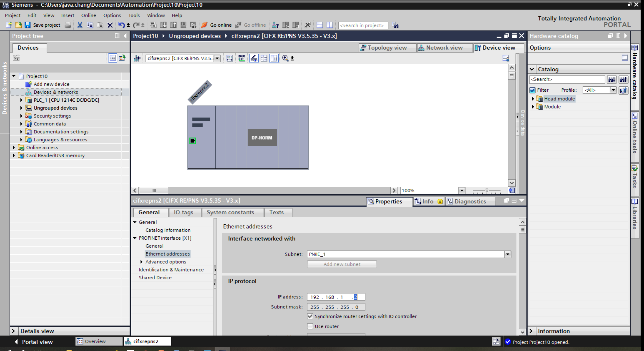Image resolution: width=644 pixels, height=351 pixels.
Task: Toggle the project tree overview list icon
Action: coord(112,58)
